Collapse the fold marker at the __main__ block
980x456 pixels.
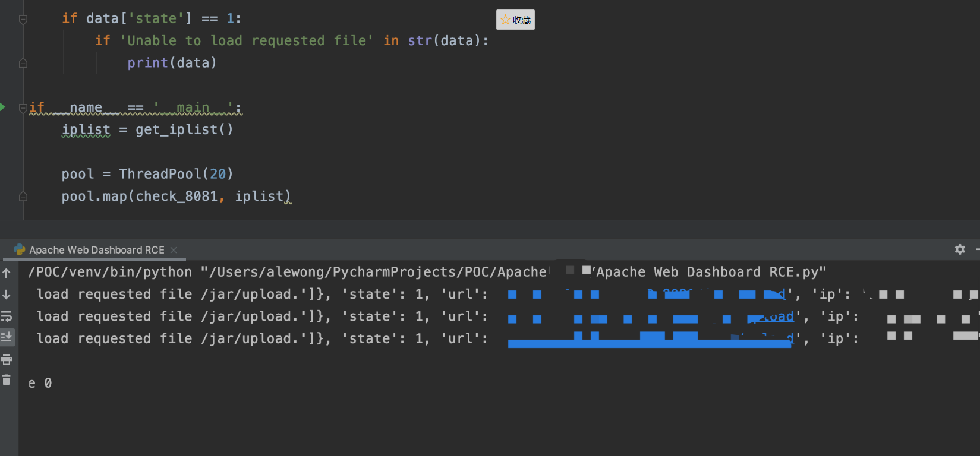click(x=23, y=107)
